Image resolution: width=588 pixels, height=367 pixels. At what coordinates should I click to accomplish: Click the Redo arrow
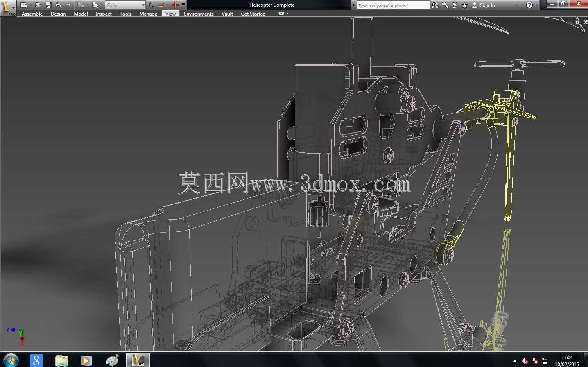tap(68, 5)
